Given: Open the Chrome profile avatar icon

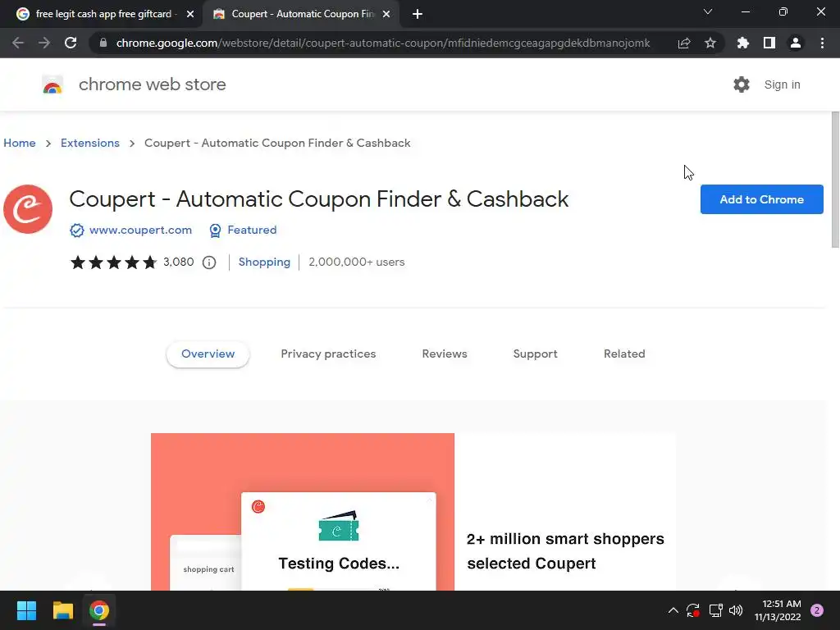Looking at the screenshot, I should click(x=796, y=43).
